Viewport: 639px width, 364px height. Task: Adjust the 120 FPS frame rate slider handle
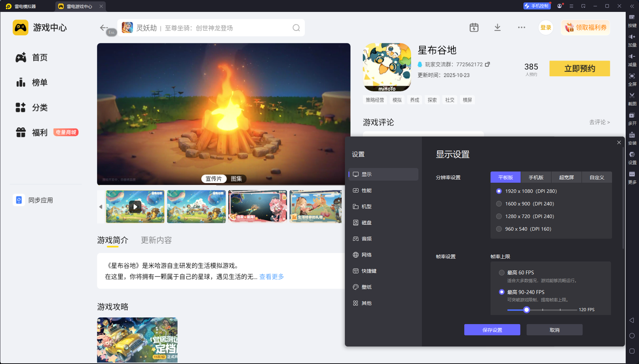(527, 310)
